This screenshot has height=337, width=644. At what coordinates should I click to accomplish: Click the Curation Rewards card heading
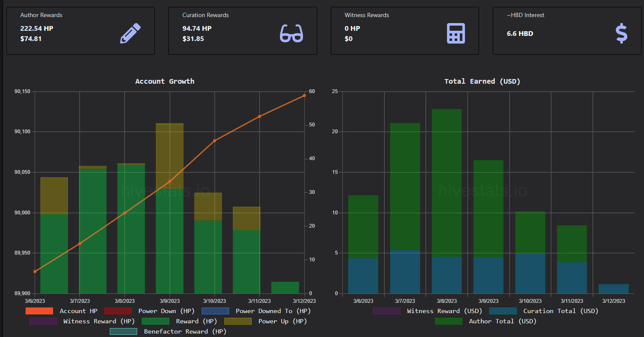point(206,15)
